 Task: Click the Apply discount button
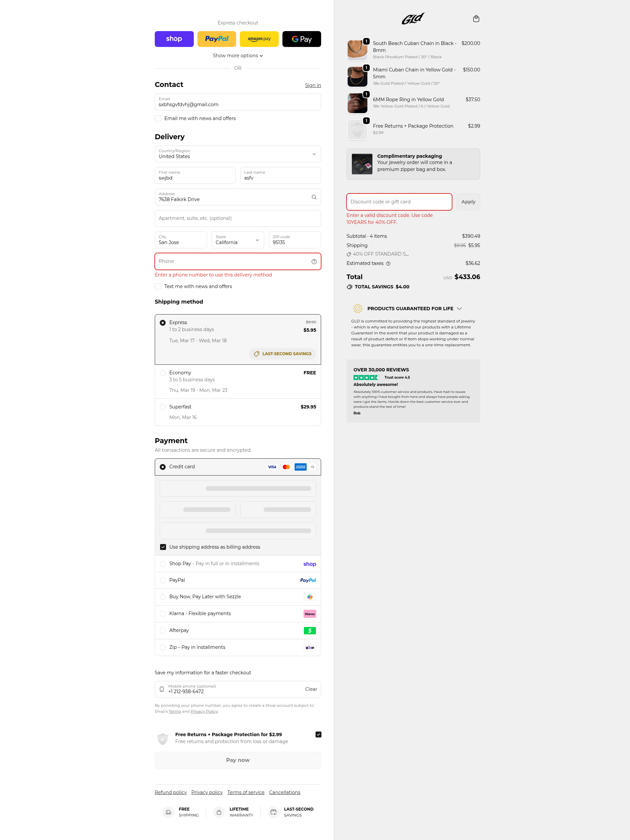coord(468,202)
